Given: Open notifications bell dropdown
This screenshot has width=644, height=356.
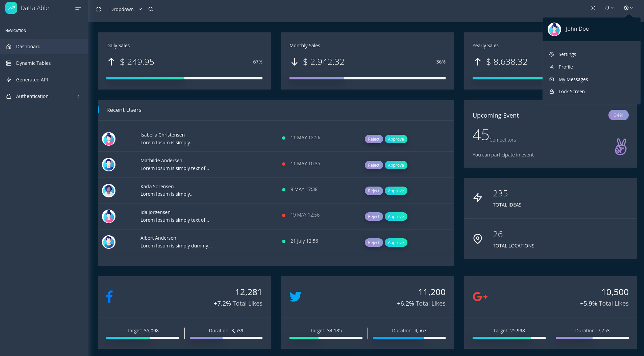Looking at the screenshot, I should coord(609,8).
